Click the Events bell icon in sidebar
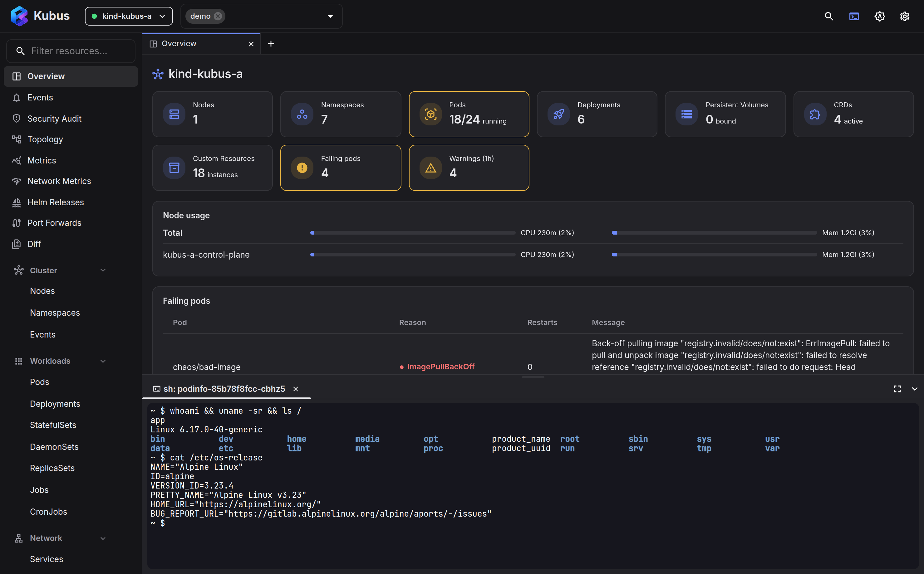The image size is (924, 574). tap(16, 98)
